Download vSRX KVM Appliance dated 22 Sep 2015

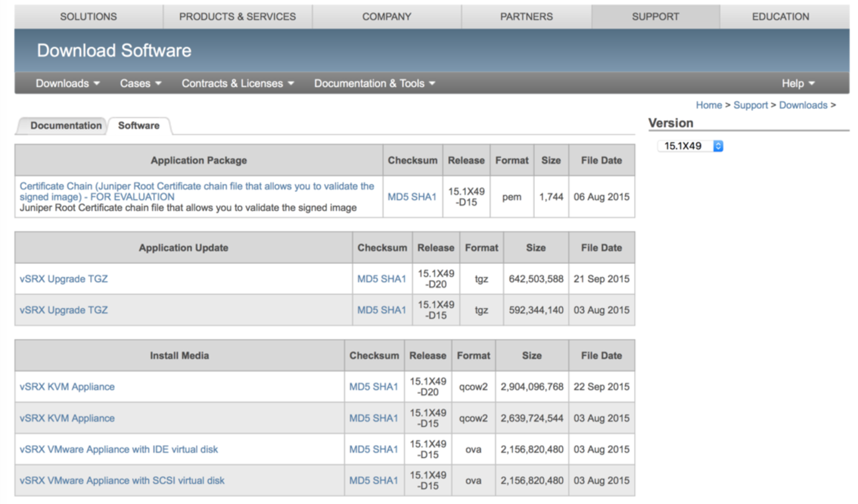pos(67,387)
